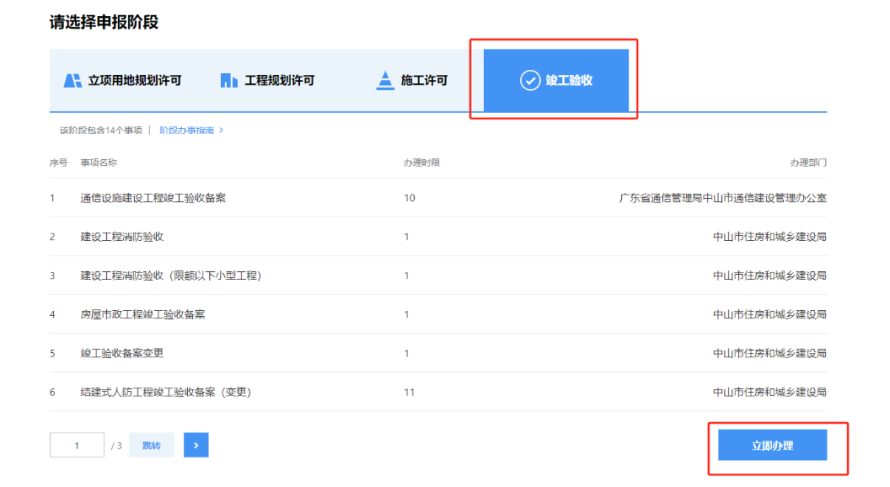The height and width of the screenshot is (487, 890).
Task: Click the 竣工验收备案变更 item
Action: coord(122,353)
